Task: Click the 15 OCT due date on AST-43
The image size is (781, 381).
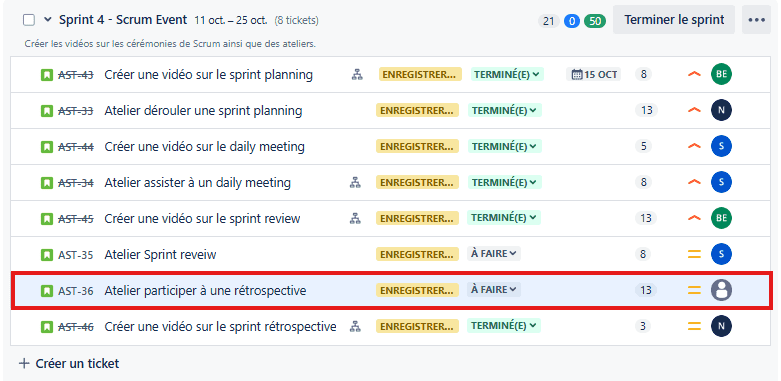Action: tap(594, 75)
